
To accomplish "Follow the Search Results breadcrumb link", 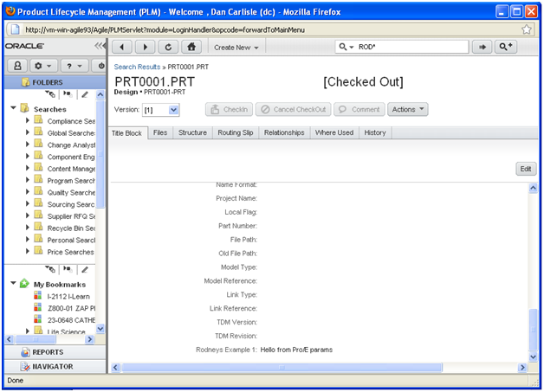I will click(x=137, y=67).
